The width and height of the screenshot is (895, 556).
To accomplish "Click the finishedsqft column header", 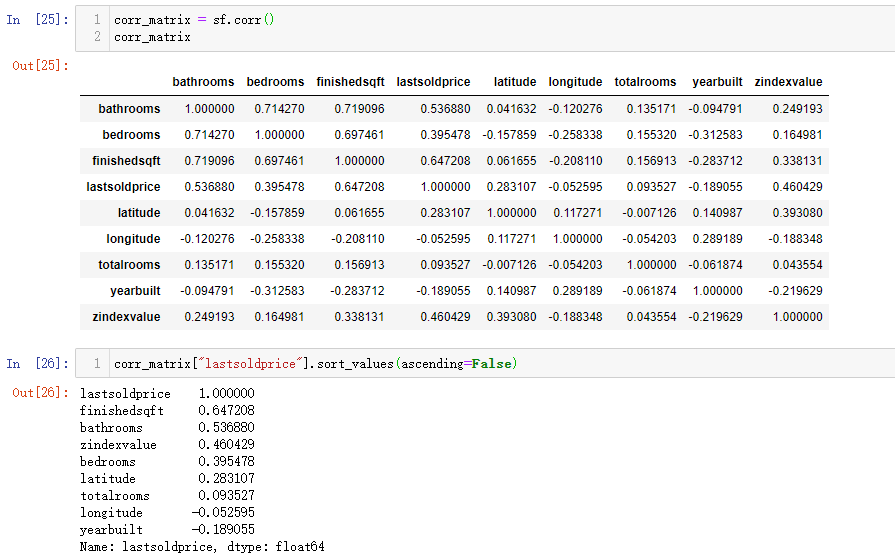I will pos(350,82).
